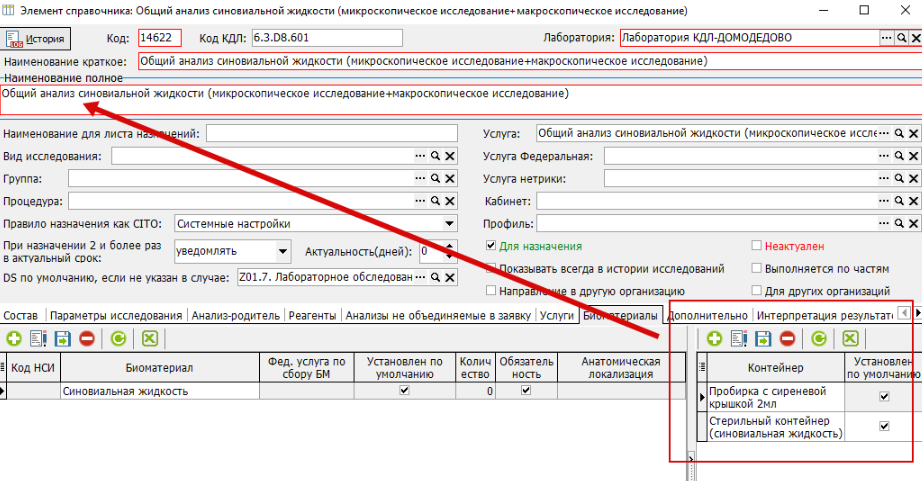Enable the Неактуален checkbox
Image resolution: width=922 pixels, height=481 pixels.
(x=757, y=246)
